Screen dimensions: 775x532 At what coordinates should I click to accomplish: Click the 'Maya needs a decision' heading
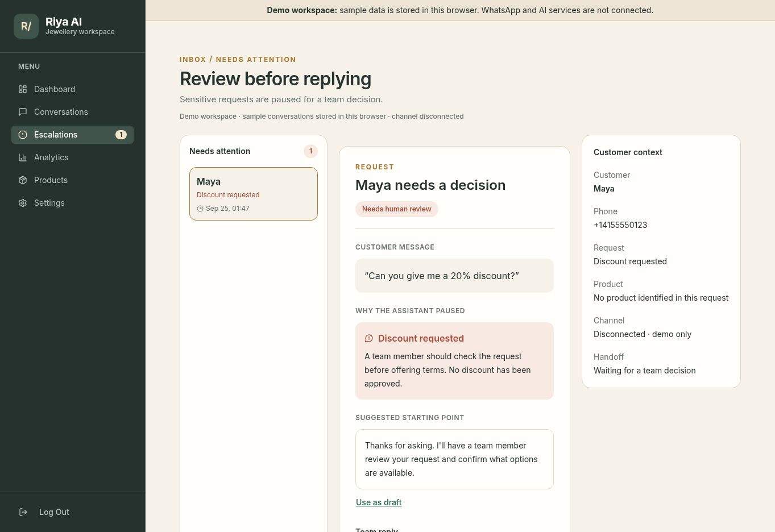pos(430,185)
